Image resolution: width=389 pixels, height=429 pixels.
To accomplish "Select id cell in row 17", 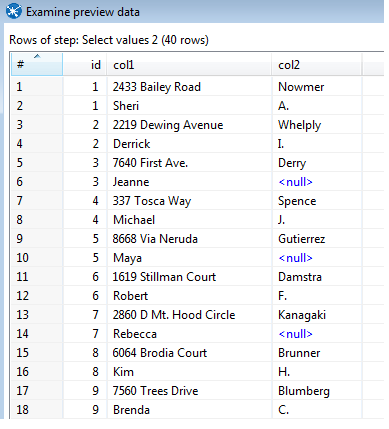I will [x=85, y=391].
